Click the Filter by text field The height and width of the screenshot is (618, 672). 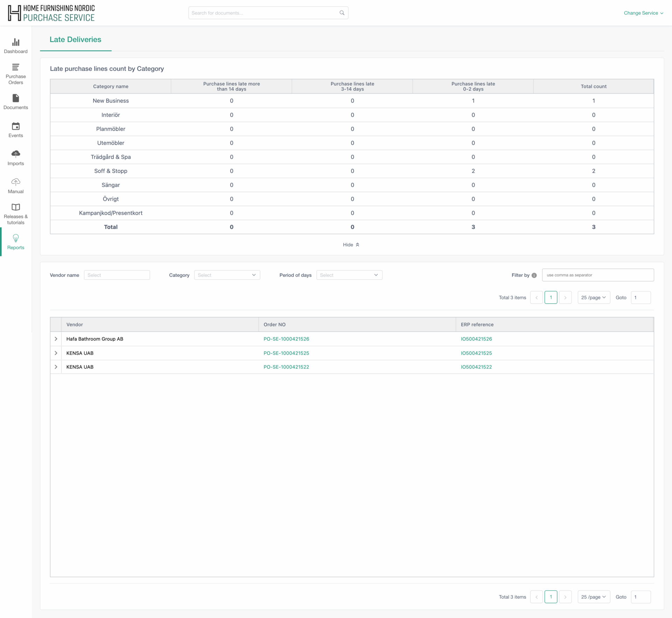click(598, 275)
